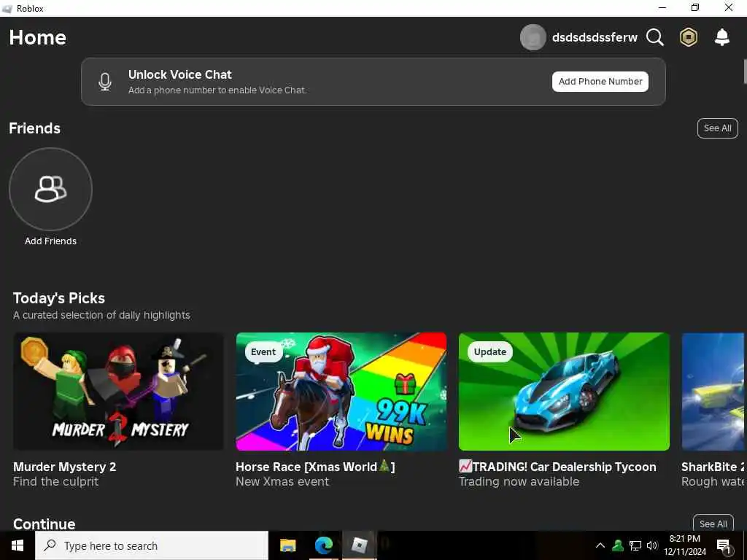Click the Continue section heading

click(x=44, y=524)
